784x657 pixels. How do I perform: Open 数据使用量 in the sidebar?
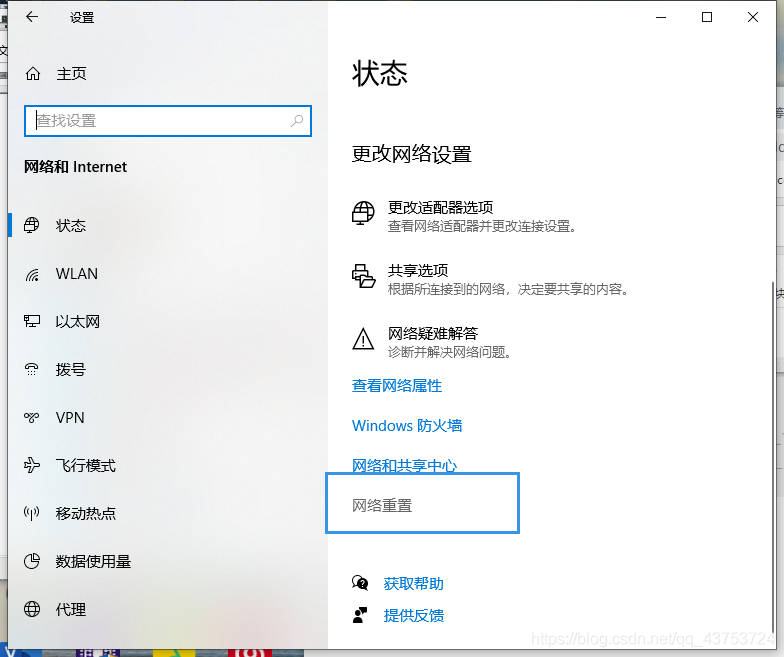coord(168,562)
